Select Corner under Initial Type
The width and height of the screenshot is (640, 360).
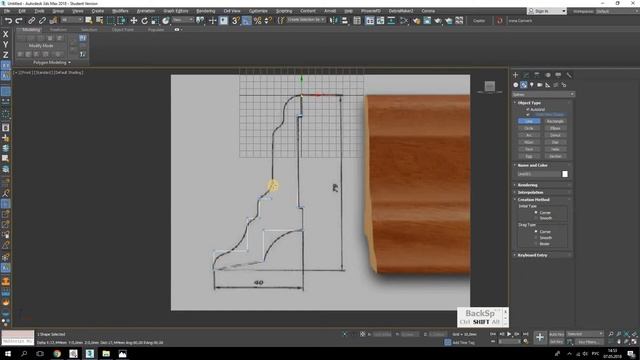536,213
